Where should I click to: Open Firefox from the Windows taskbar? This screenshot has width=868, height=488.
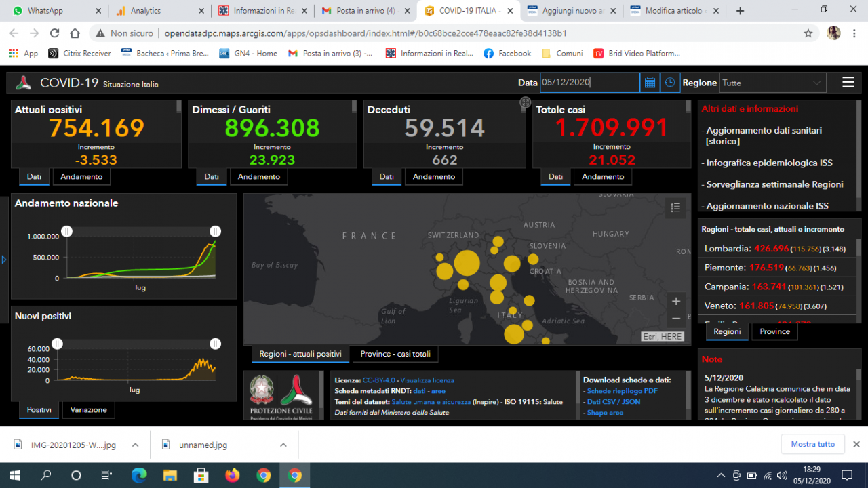point(232,475)
